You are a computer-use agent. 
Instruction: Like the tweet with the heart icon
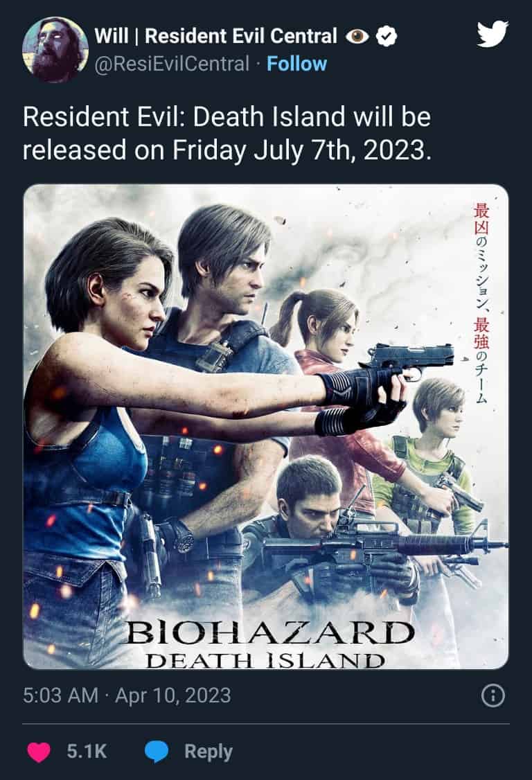point(38,752)
